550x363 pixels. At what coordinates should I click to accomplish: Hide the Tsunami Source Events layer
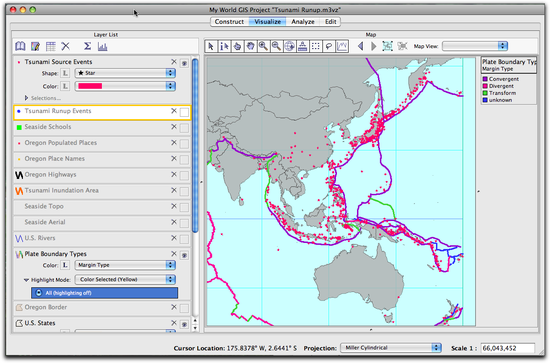tap(184, 63)
